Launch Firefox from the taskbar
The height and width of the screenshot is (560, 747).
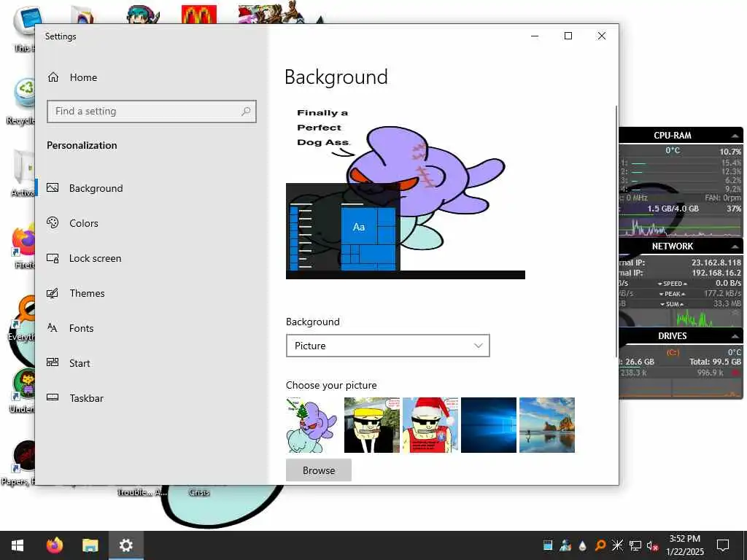(54, 545)
